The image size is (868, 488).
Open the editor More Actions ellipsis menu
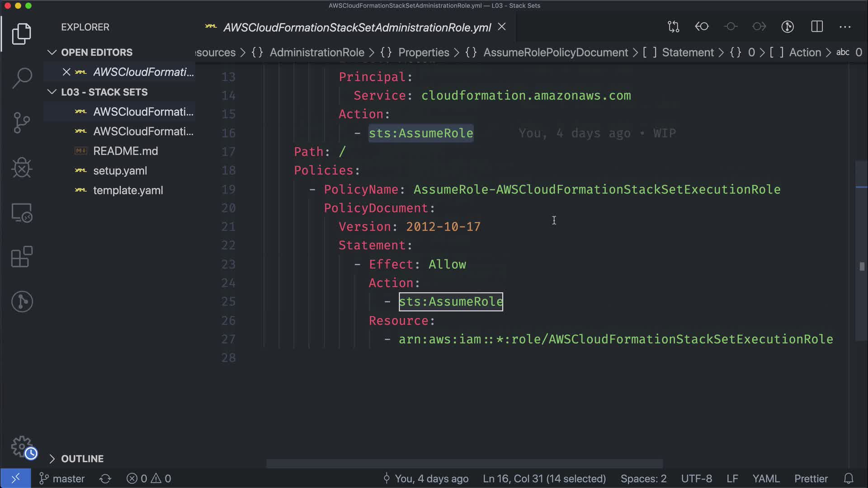pos(845,27)
